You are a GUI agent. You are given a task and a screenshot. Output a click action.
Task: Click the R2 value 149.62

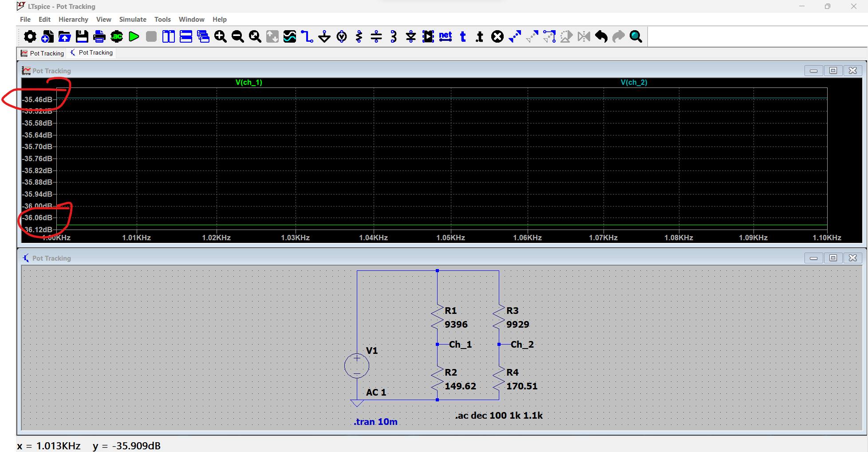[x=460, y=386]
